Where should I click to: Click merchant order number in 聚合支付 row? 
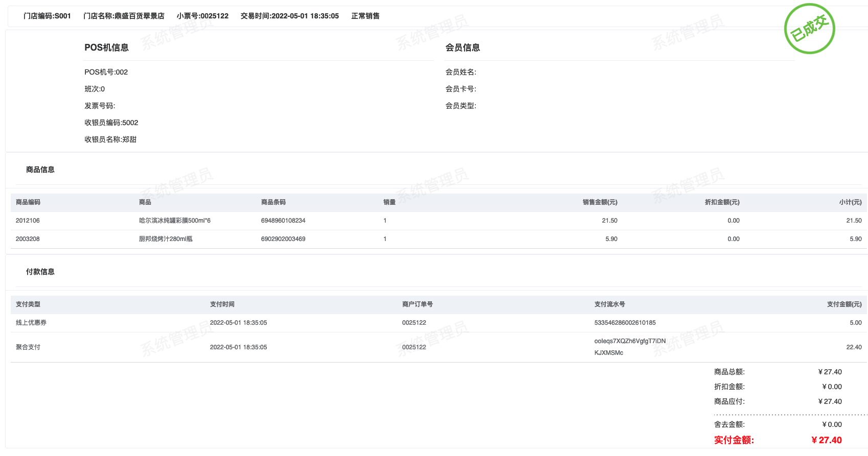tap(414, 347)
